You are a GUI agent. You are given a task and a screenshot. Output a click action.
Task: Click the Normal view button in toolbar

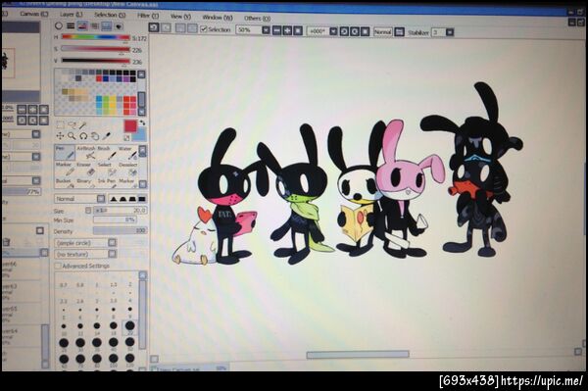382,32
